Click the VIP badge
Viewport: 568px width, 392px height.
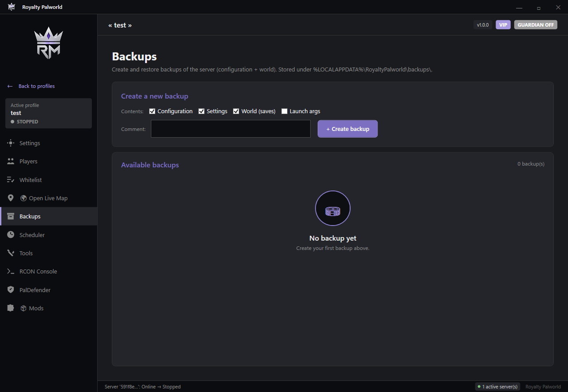tap(503, 25)
